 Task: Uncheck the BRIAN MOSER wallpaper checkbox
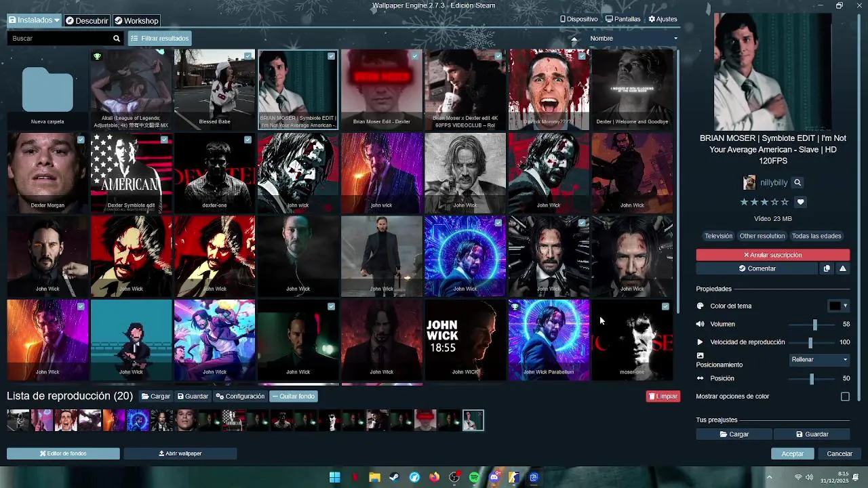(x=331, y=56)
